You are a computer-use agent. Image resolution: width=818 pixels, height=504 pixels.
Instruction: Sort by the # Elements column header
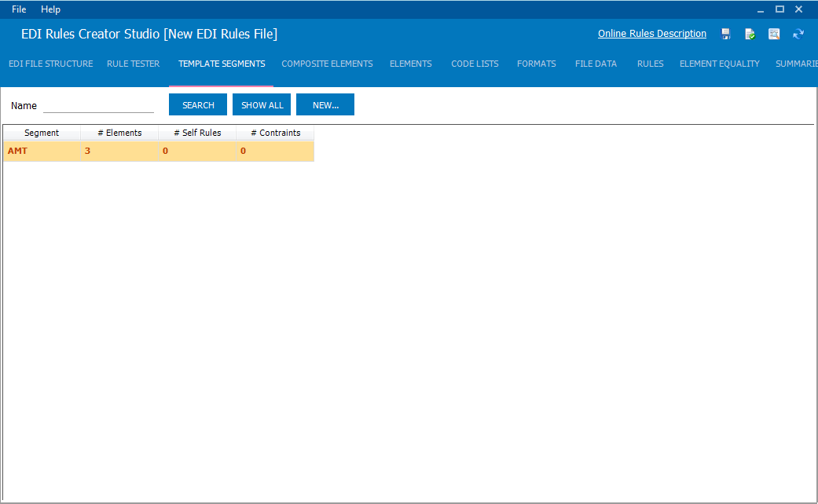119,133
